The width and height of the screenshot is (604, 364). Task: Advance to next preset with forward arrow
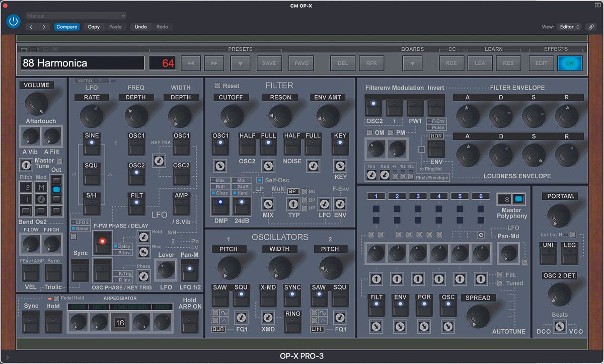point(214,63)
